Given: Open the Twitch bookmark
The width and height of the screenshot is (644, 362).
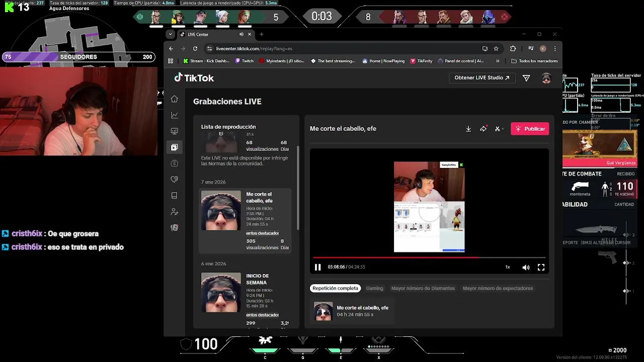Looking at the screenshot, I should point(244,61).
